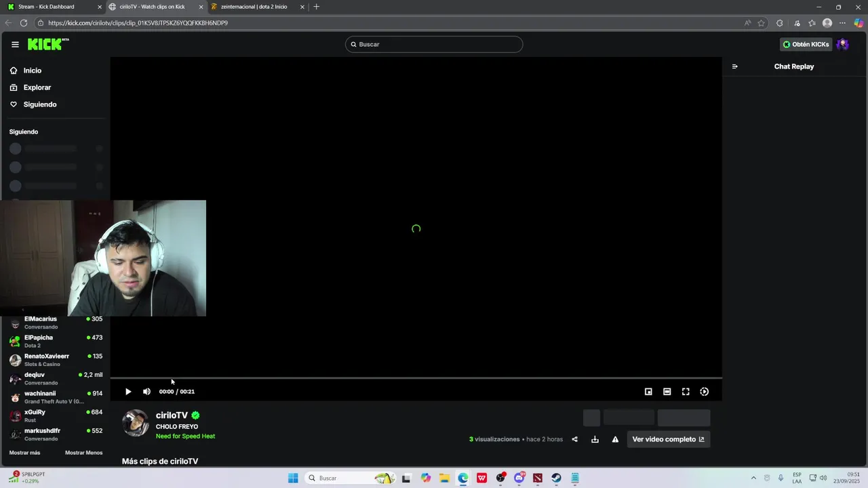868x488 pixels.
Task: Toggle theater mode
Action: coord(667,392)
